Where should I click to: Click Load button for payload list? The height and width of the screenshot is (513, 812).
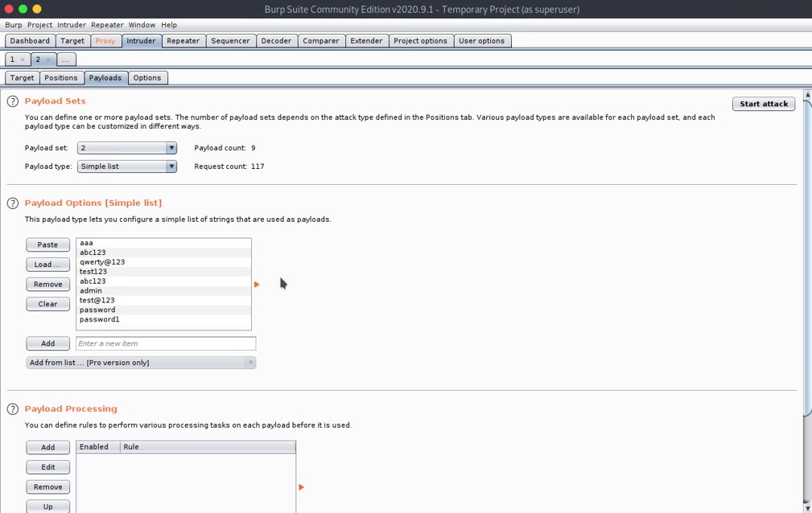point(47,265)
